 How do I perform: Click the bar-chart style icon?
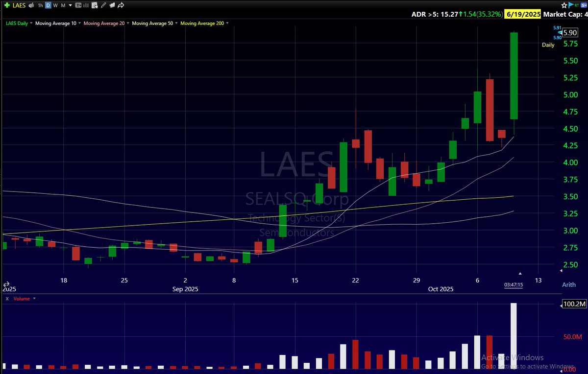pyautogui.click(x=86, y=5)
